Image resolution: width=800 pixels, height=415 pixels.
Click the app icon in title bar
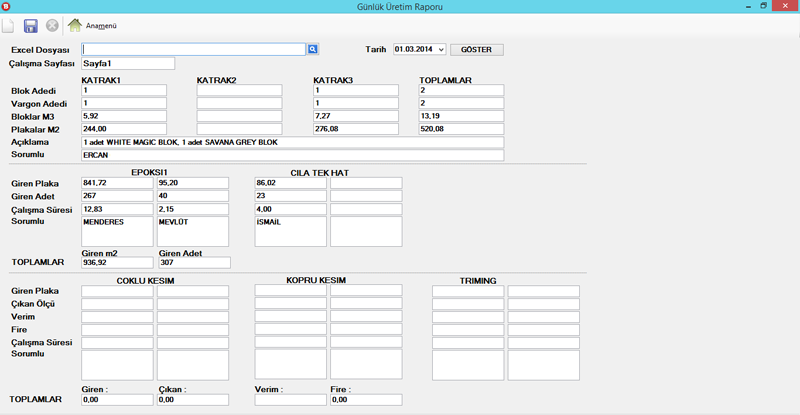pyautogui.click(x=7, y=6)
